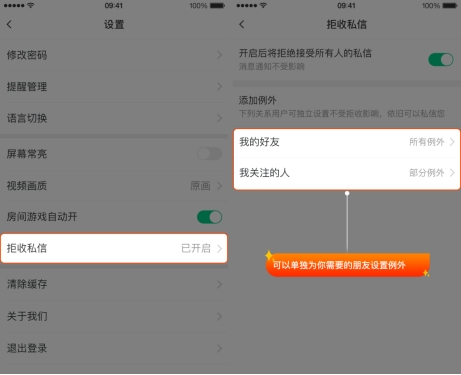Click the 消息通知不受影响 subtitle
This screenshot has height=375, width=461.
(x=271, y=66)
